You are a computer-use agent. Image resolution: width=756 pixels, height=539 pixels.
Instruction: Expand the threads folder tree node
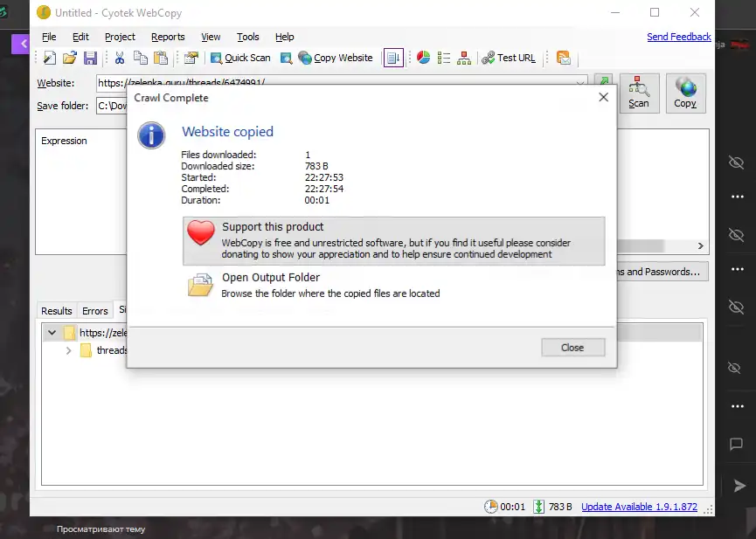pos(68,350)
